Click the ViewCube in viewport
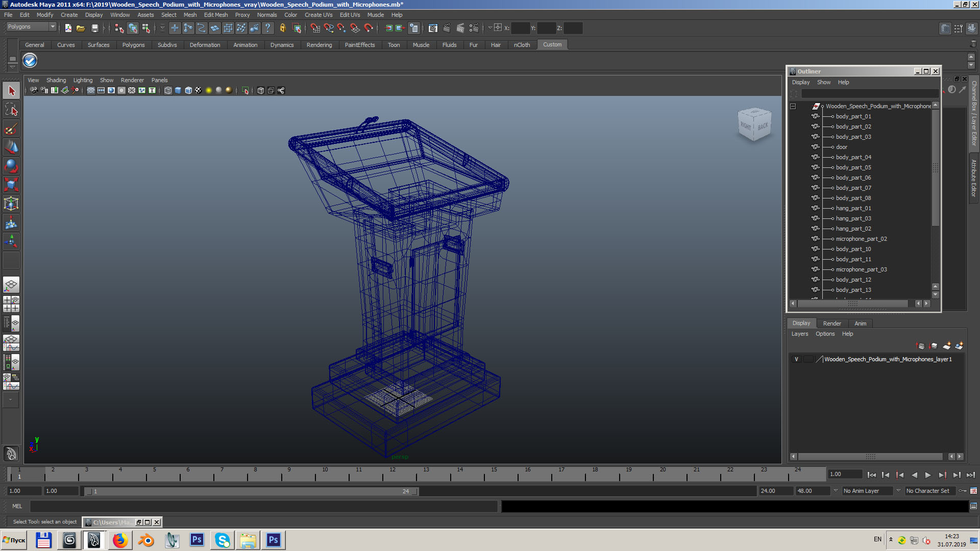980x551 pixels. pos(754,125)
